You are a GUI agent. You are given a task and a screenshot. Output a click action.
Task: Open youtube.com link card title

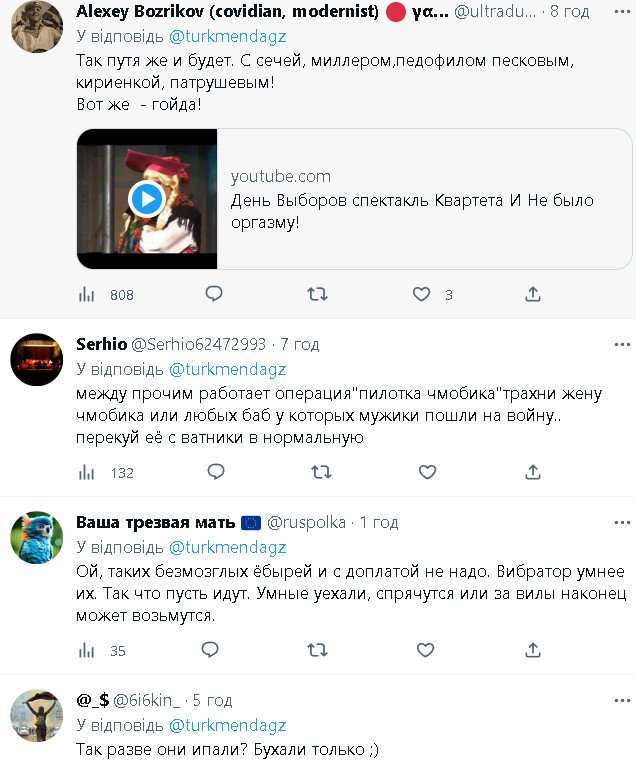click(x=412, y=210)
